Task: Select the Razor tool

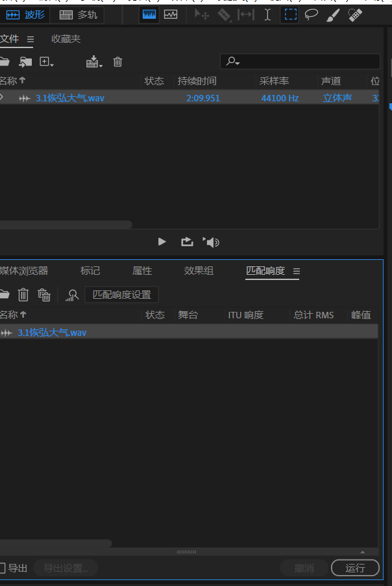Action: pos(224,15)
